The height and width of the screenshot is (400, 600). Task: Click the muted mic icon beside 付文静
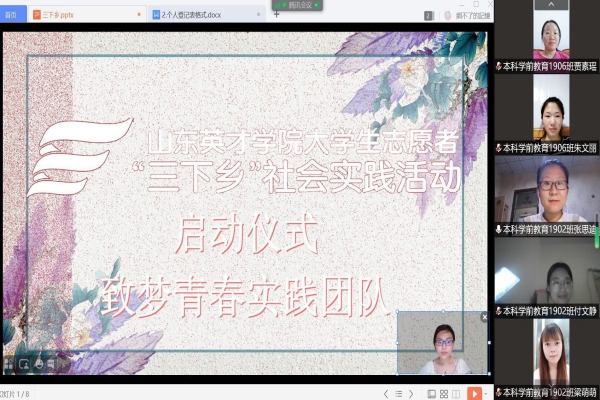[498, 311]
